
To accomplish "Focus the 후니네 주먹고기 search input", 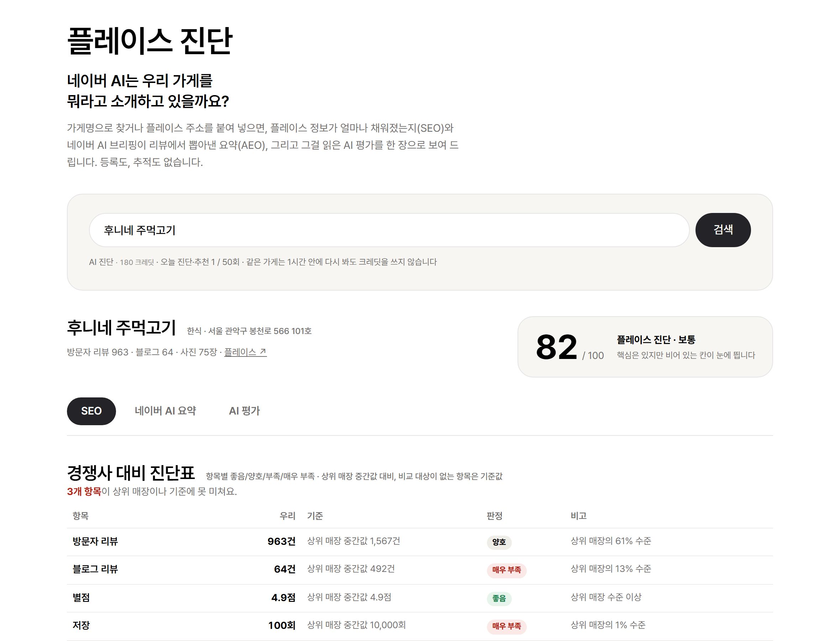I will click(389, 230).
